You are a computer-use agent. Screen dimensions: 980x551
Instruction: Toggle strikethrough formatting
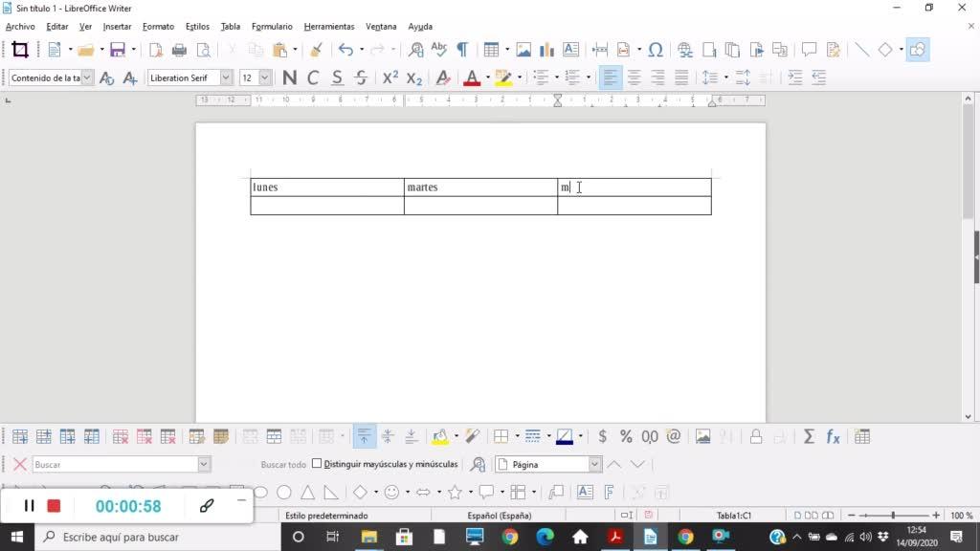click(361, 77)
